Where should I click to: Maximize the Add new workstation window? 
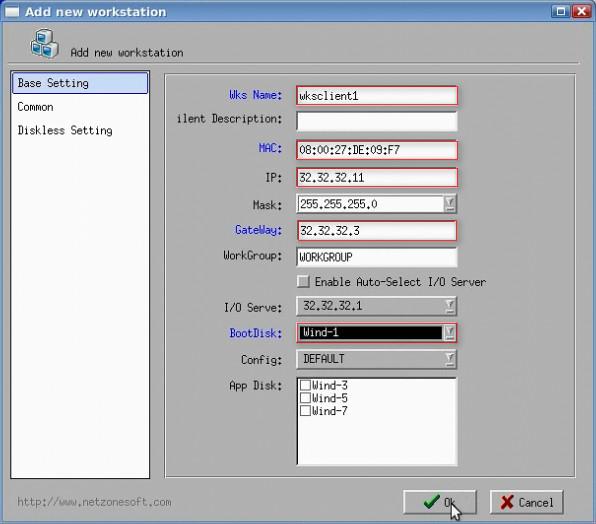point(561,11)
